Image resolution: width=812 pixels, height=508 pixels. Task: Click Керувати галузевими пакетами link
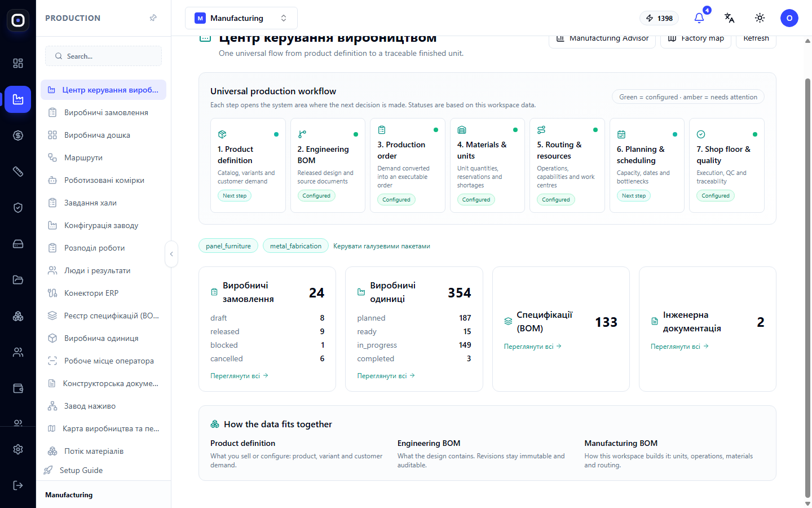382,246
